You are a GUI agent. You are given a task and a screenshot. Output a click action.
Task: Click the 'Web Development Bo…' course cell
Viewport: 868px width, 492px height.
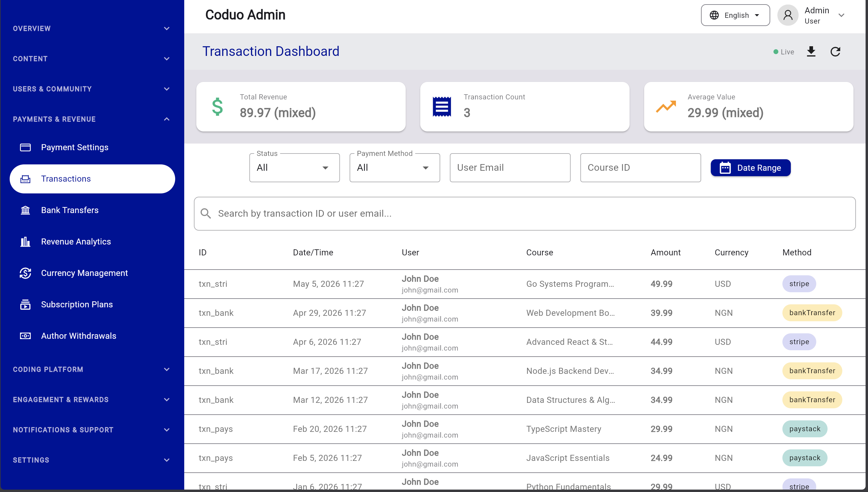(x=571, y=313)
